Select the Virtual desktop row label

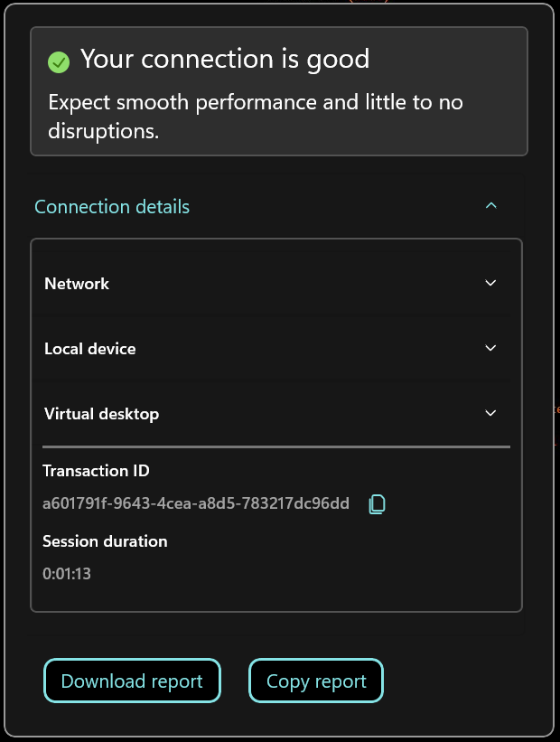point(101,414)
